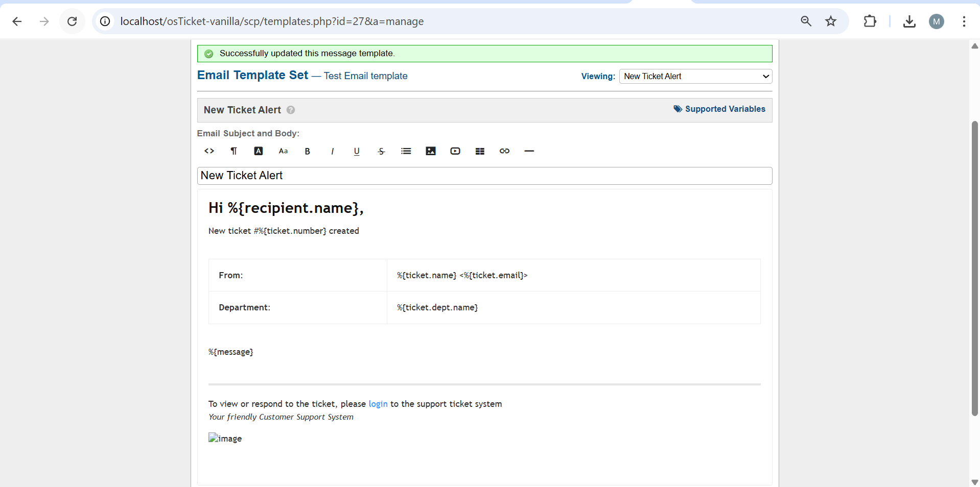Image resolution: width=980 pixels, height=487 pixels.
Task: Toggle HTML source code view
Action: [x=209, y=151]
